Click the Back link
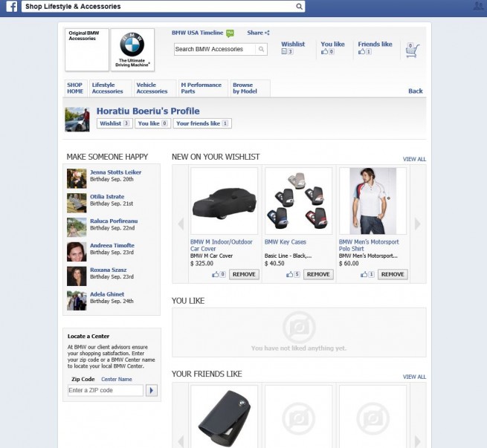Image resolution: width=487 pixels, height=448 pixels. pos(416,91)
